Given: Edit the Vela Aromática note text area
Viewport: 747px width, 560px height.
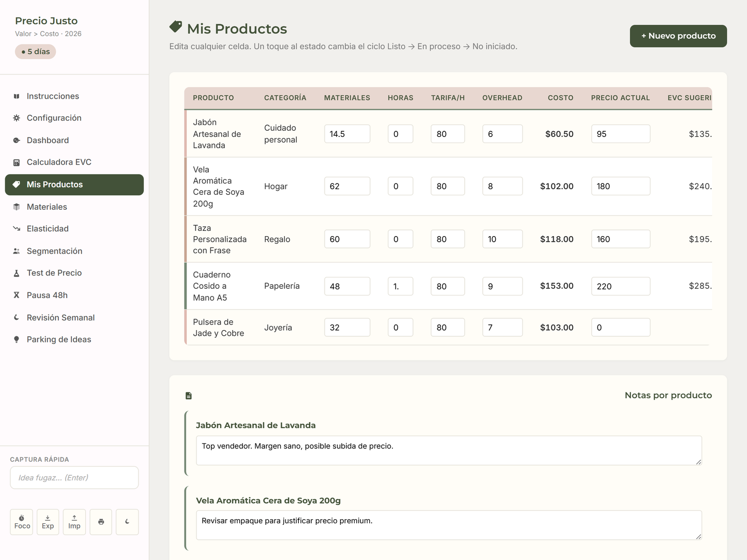Looking at the screenshot, I should tap(449, 525).
